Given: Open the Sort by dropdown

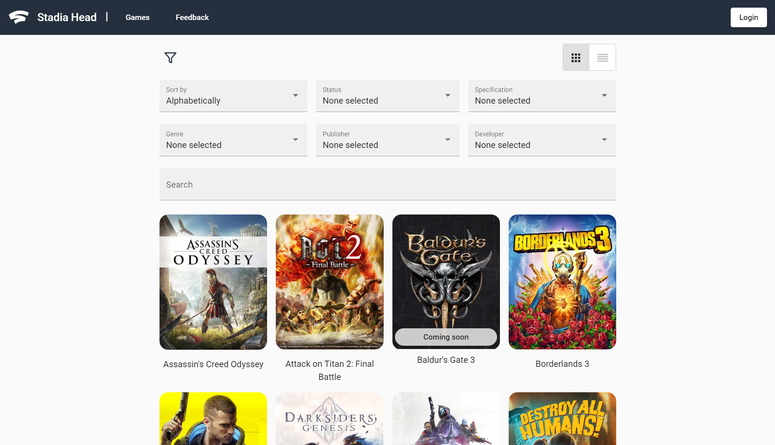Looking at the screenshot, I should (233, 96).
